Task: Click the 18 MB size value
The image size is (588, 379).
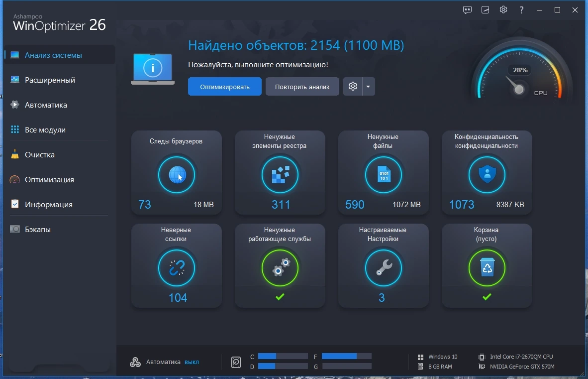Action: point(203,205)
